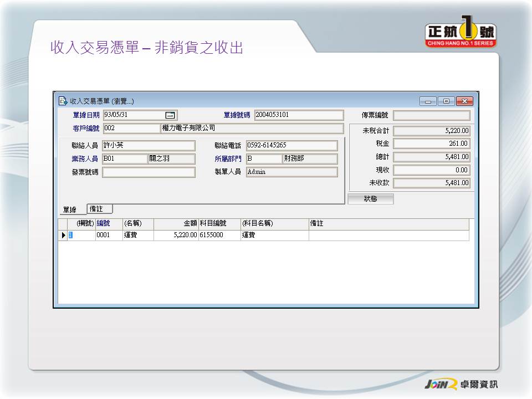
Task: Click the 現收 amount field
Action: coord(431,170)
